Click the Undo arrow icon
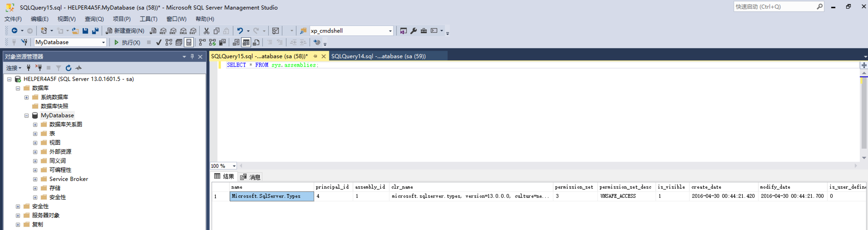 tap(240, 31)
